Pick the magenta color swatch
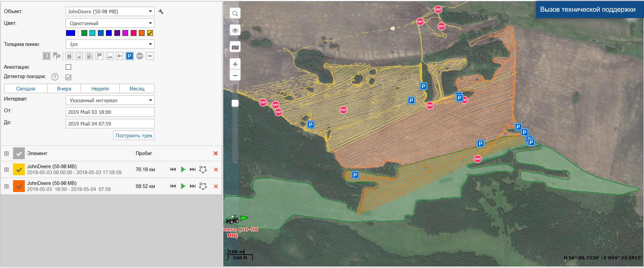Screen dimensions: 644x268 (125, 33)
